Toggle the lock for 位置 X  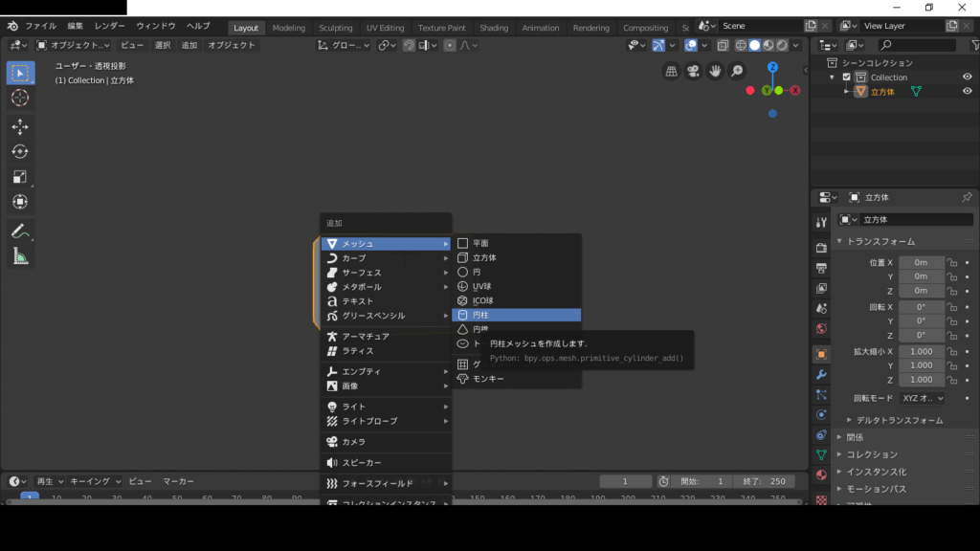pyautogui.click(x=951, y=262)
